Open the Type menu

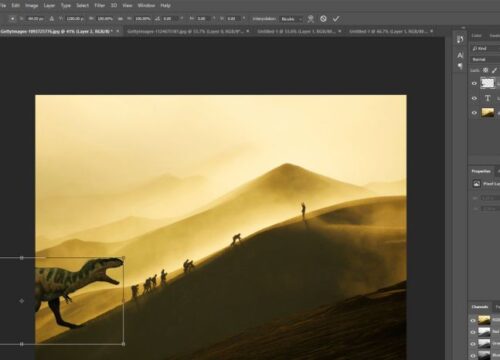(x=66, y=5)
